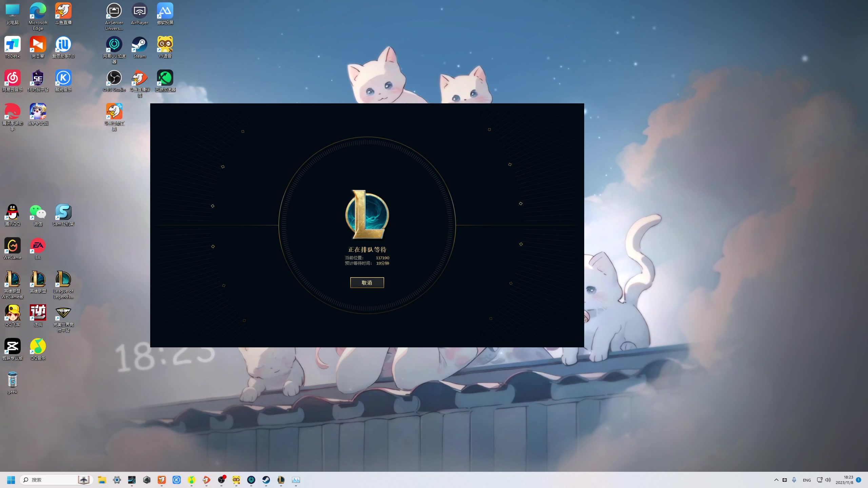Select 斗鱼互动工具 desktop icon
The height and width of the screenshot is (488, 868).
click(114, 118)
